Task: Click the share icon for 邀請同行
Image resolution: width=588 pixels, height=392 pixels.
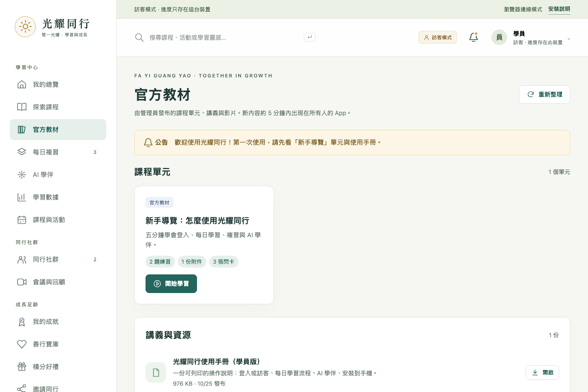Action: [22, 389]
